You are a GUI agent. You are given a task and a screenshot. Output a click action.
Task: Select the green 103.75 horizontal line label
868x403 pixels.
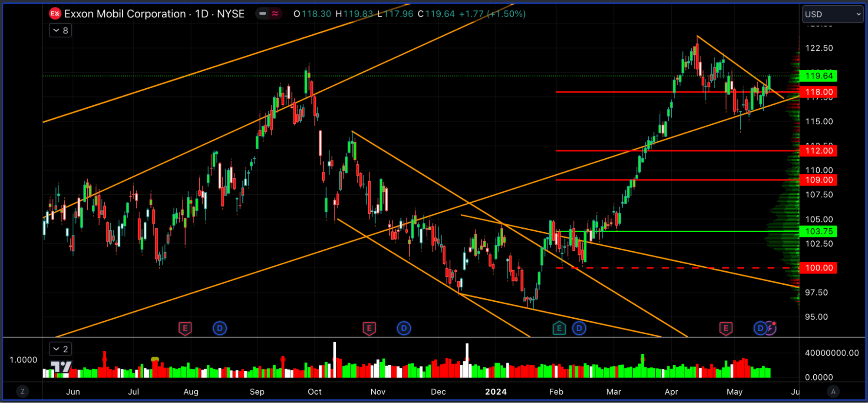(x=818, y=232)
